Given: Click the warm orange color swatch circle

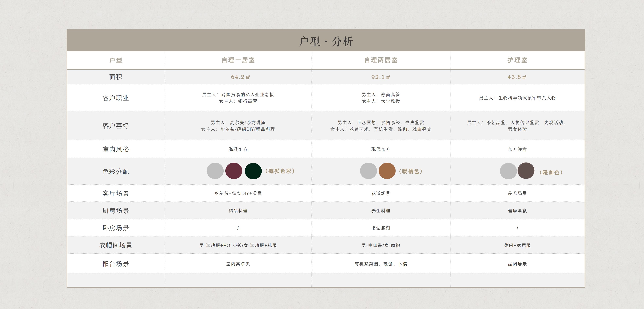Looking at the screenshot, I should [387, 171].
